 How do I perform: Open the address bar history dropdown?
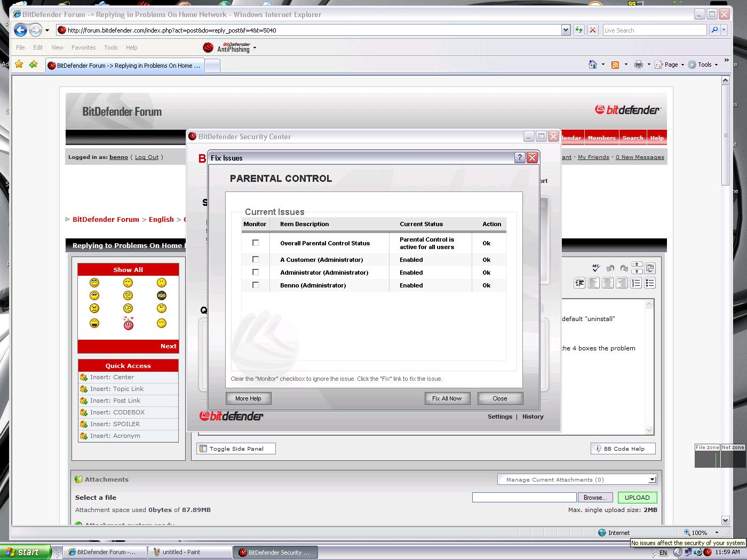click(x=566, y=30)
